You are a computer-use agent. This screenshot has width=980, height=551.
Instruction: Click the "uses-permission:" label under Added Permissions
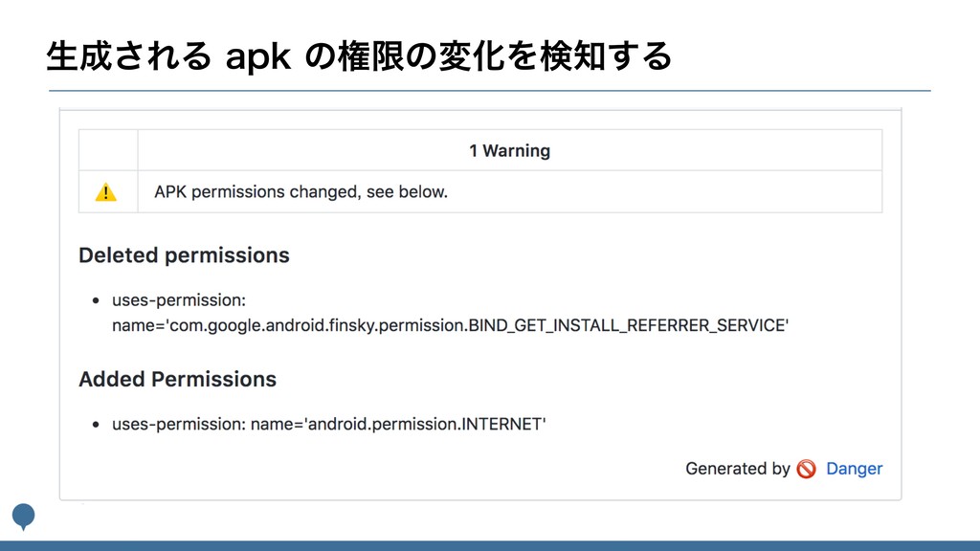tap(178, 424)
